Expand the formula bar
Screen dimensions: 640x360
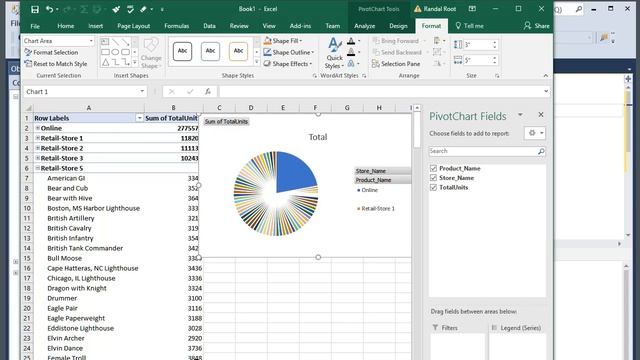[546, 91]
